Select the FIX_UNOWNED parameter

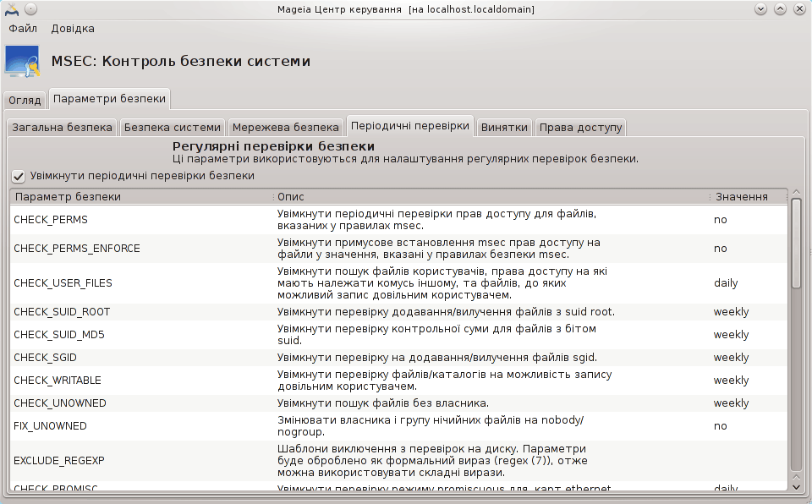[x=398, y=426]
